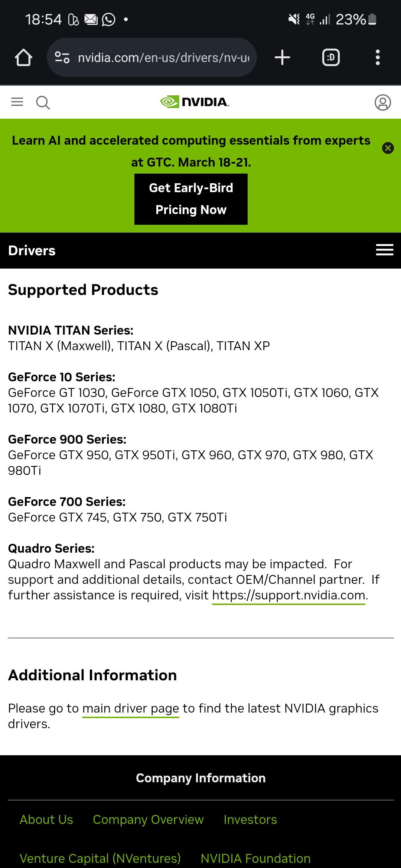Viewport: 401px width, 868px height.
Task: Open NVIDIA Foundation footer link
Action: point(255,858)
